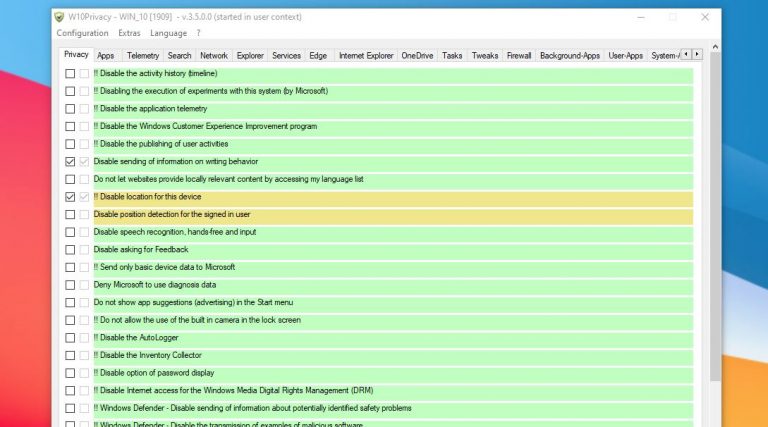The width and height of the screenshot is (768, 427).
Task: Switch to the Apps tab
Action: (x=105, y=55)
